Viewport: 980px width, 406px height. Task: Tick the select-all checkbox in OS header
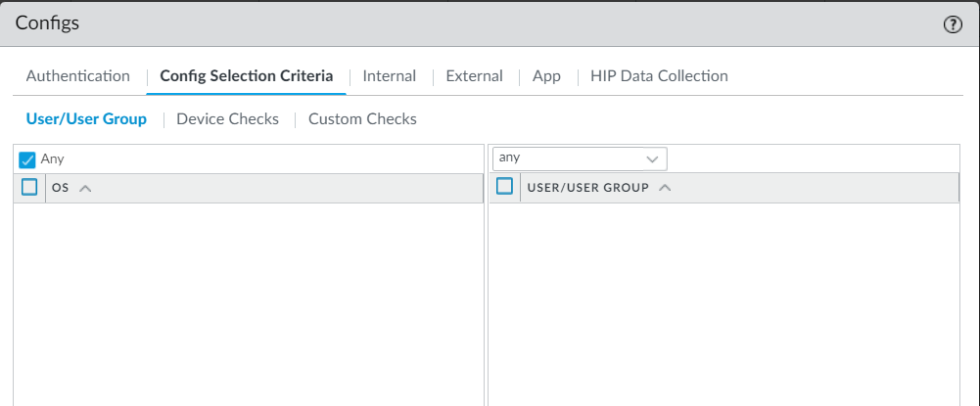[x=29, y=188]
